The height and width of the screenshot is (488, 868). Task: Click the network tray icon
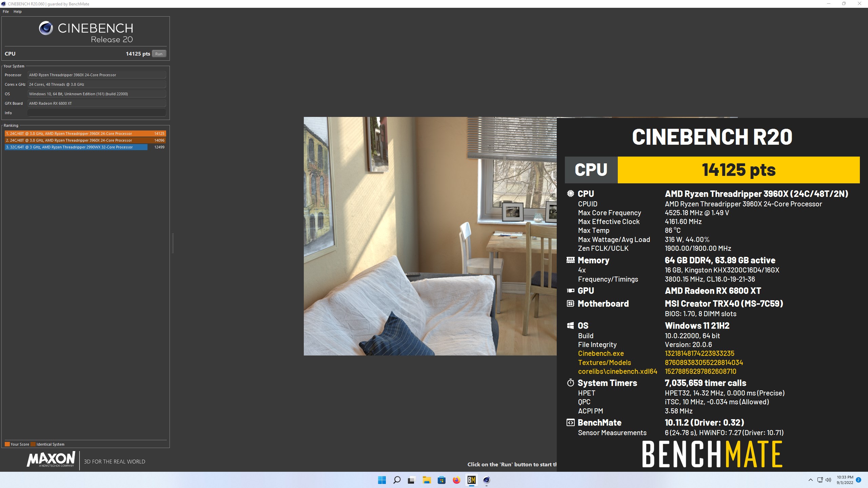(x=820, y=480)
